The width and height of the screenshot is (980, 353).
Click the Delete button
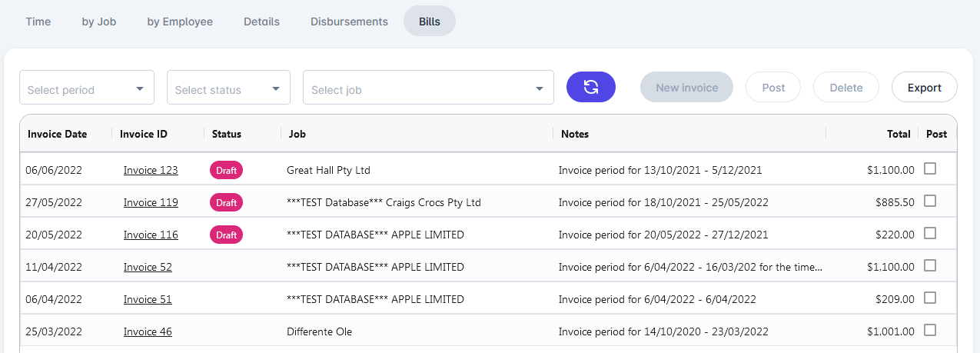coord(846,88)
